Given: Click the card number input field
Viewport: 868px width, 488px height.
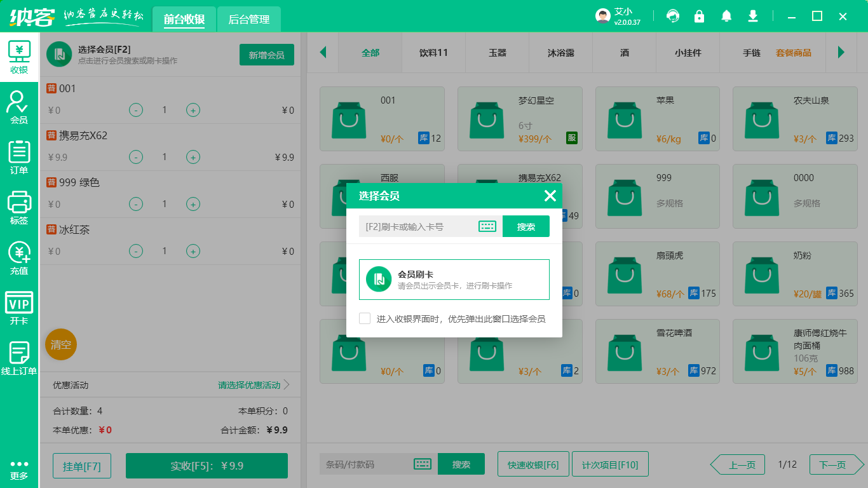Looking at the screenshot, I should [417, 226].
